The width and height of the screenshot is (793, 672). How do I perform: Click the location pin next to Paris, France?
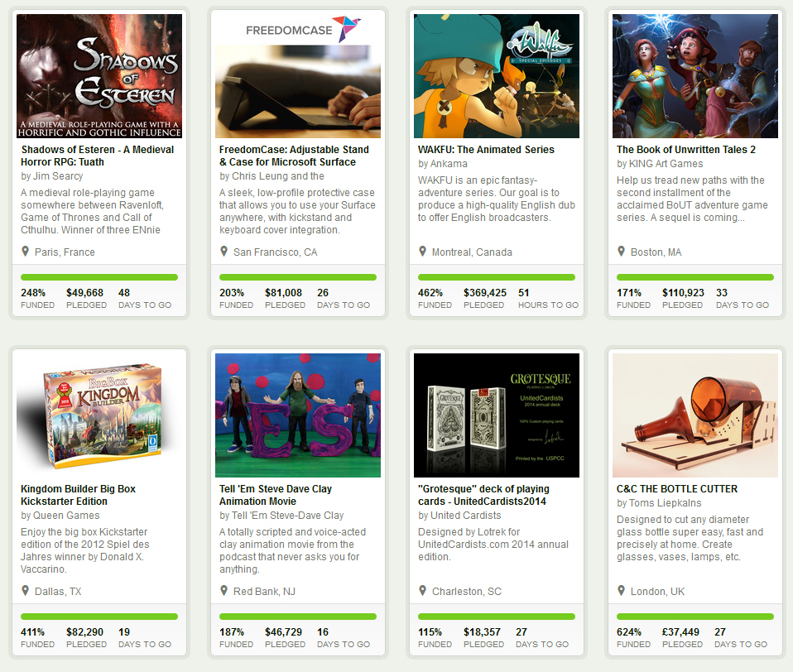(x=26, y=252)
